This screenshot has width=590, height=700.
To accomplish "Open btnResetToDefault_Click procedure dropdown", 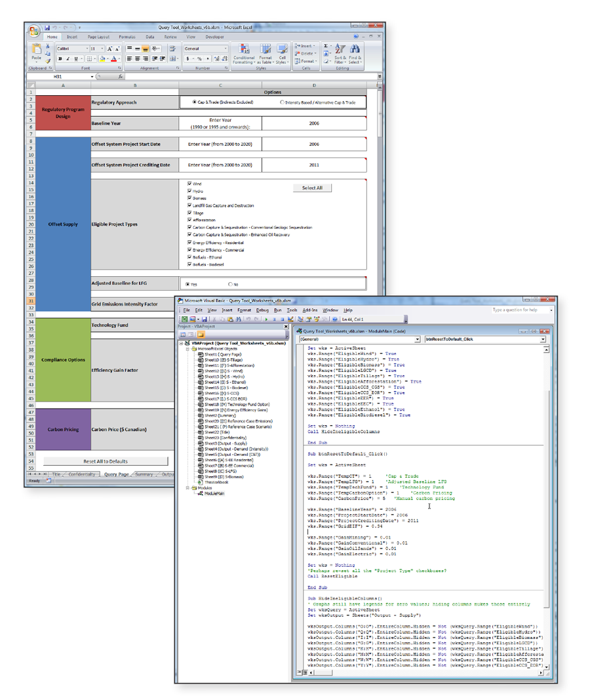I will pyautogui.click(x=543, y=339).
